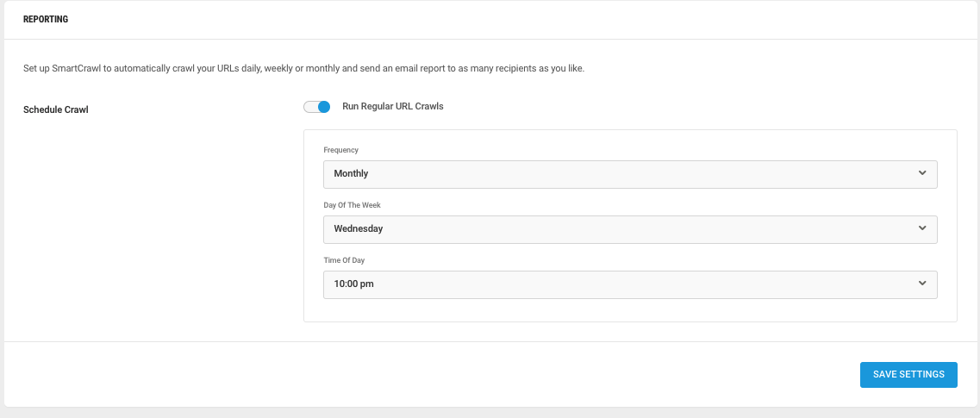Select the 'Wednesday' value text
980x418 pixels.
tap(358, 228)
